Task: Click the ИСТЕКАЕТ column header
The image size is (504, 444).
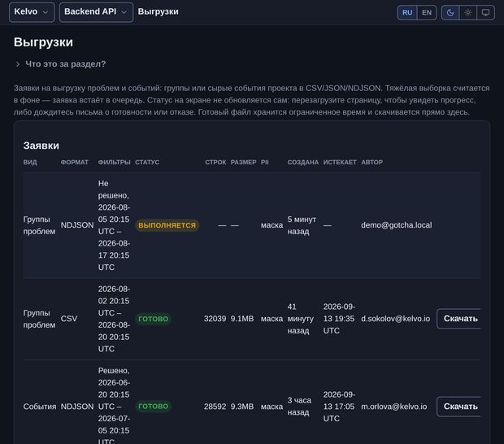Action: (x=340, y=162)
